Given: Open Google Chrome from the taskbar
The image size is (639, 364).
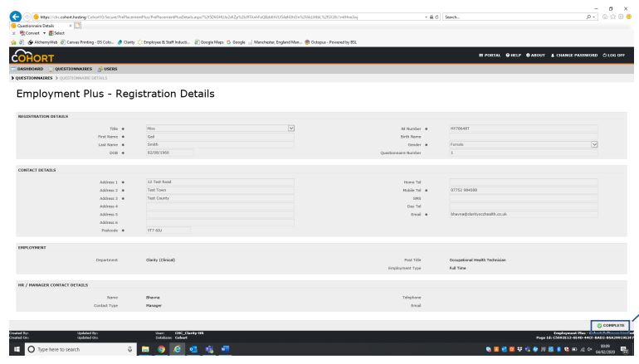Looking at the screenshot, I should point(161,349).
